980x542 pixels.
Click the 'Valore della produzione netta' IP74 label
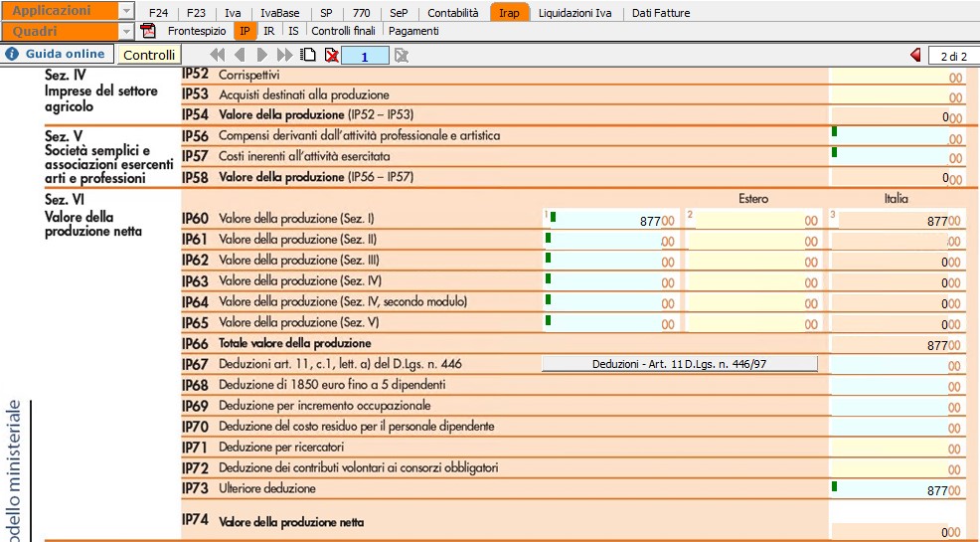click(x=291, y=523)
